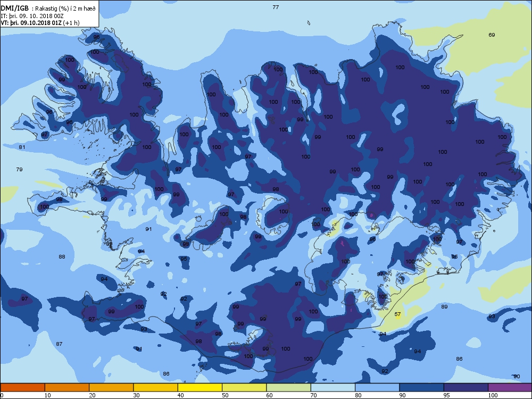Click the legend tick label 10
The image size is (532, 399).
47,395
